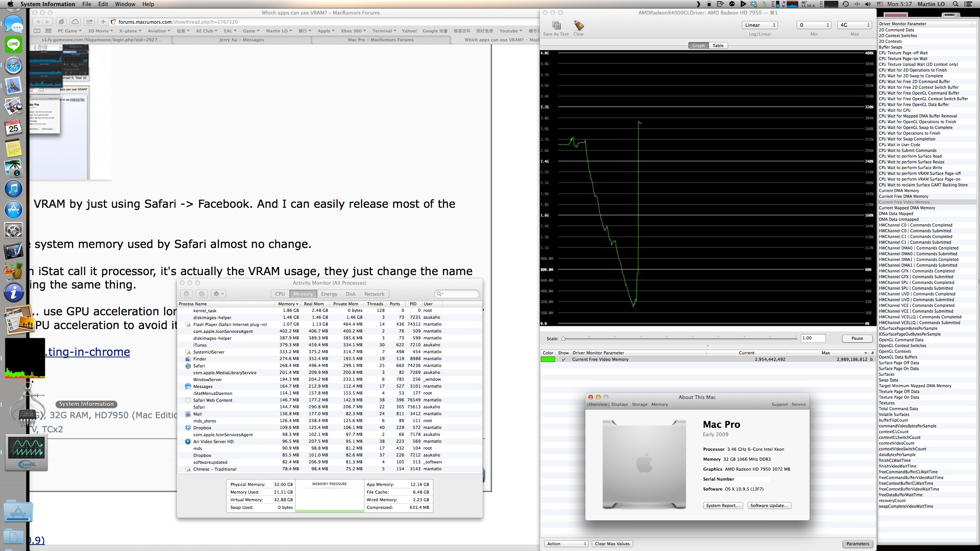Switch Driver Monitor to Graph view
Image resolution: width=980 pixels, height=551 pixels.
pyautogui.click(x=698, y=46)
